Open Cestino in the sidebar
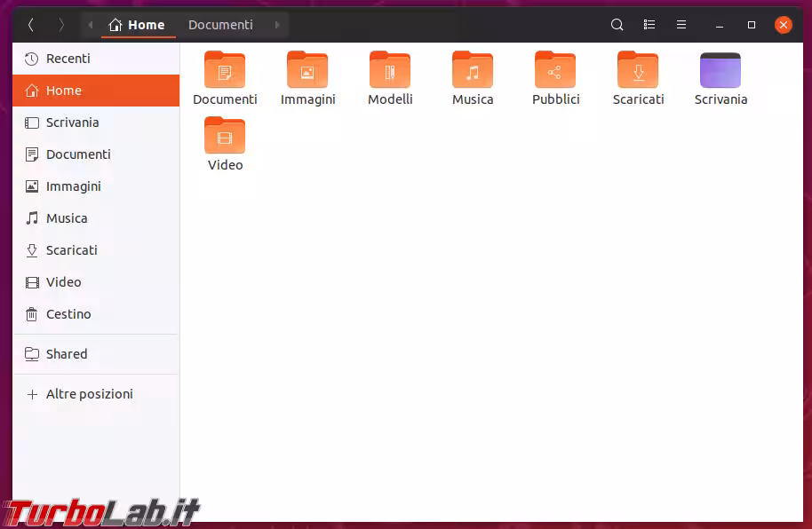 68,314
